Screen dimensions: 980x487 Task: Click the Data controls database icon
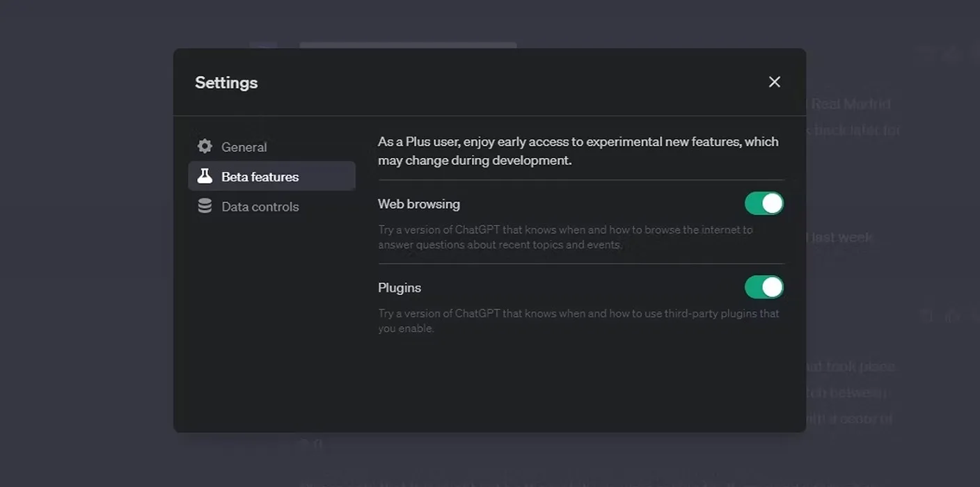pyautogui.click(x=205, y=207)
